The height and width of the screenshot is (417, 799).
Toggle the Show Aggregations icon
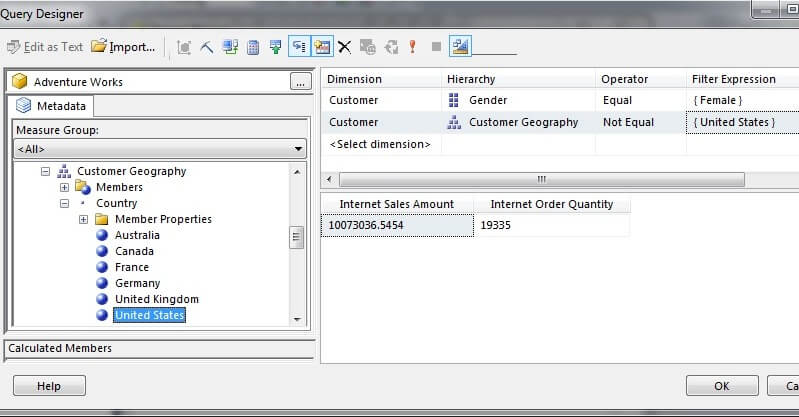322,47
